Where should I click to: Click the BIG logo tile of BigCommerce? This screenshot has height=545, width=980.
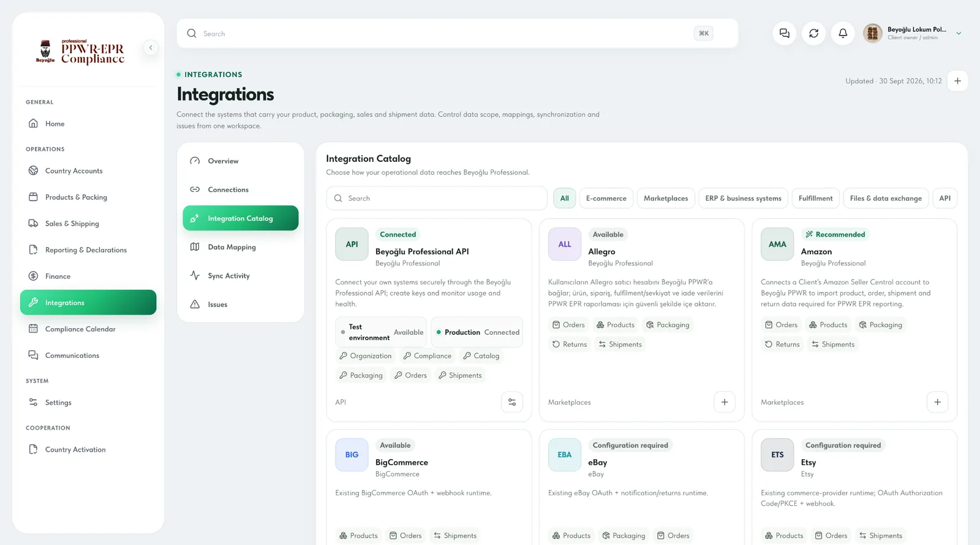pyautogui.click(x=352, y=455)
